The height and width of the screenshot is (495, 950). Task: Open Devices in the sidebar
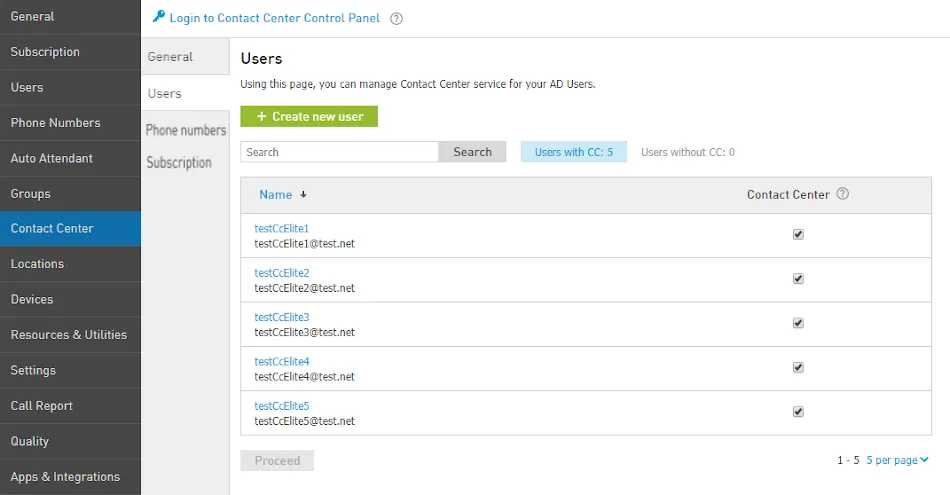[x=70, y=299]
